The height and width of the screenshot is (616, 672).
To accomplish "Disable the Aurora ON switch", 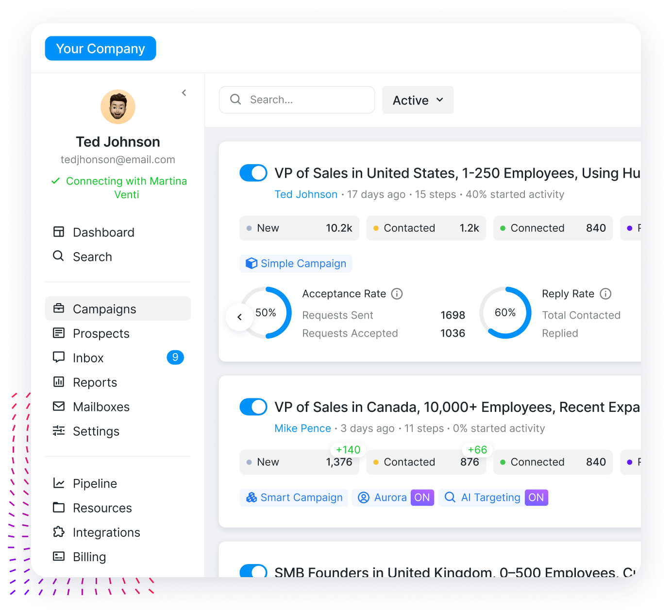I will coord(422,497).
